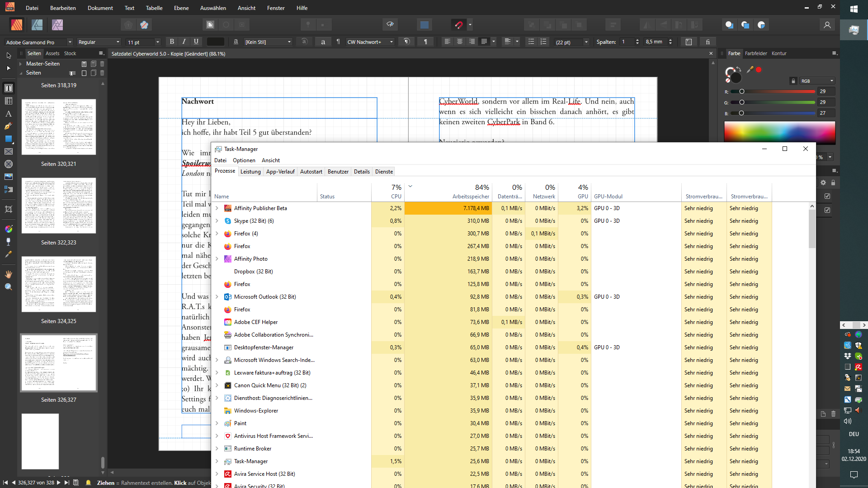Sort processes by Arbeitsspeicher column
Image resolution: width=868 pixels, height=488 pixels.
(448, 192)
